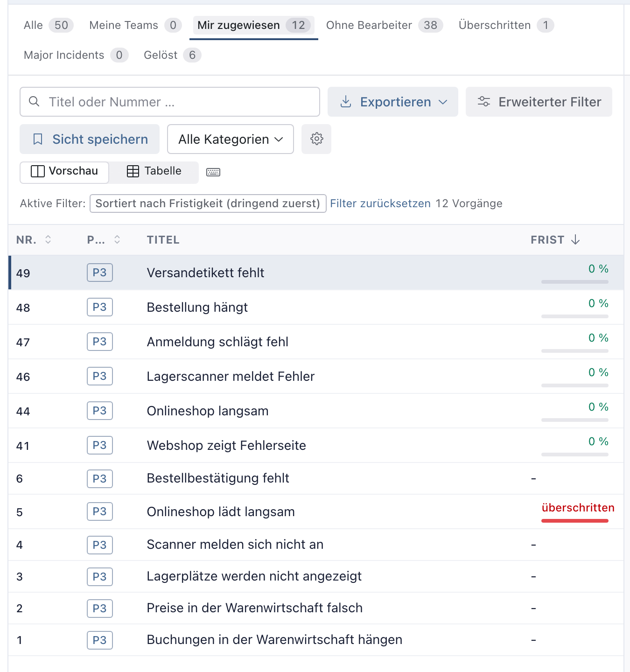This screenshot has width=630, height=672.
Task: Click P3 badge of ticket 5
Action: [x=100, y=511]
